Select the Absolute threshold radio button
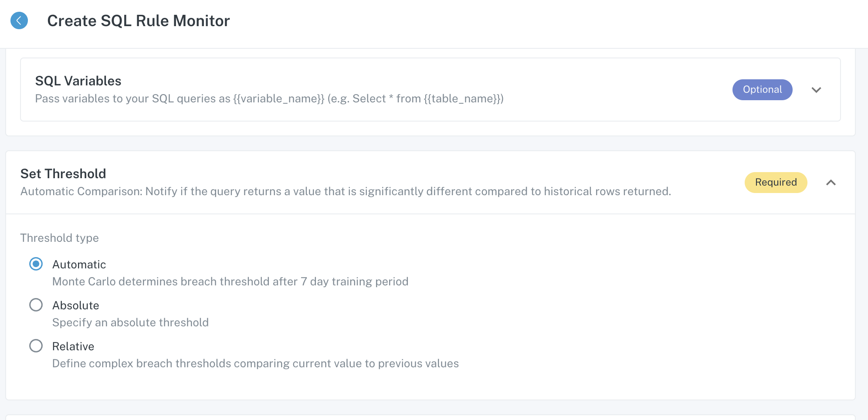This screenshot has width=868, height=420. (36, 305)
